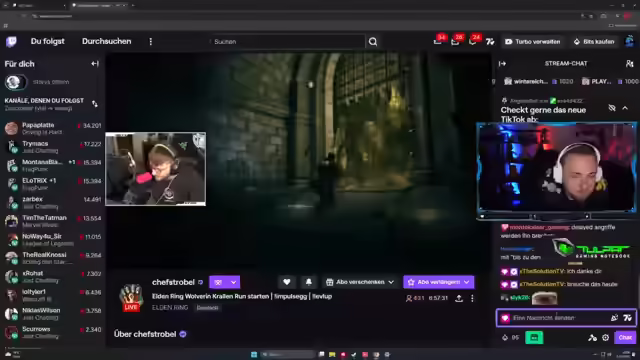
Task: Click the search magnifier icon
Action: pos(373,42)
